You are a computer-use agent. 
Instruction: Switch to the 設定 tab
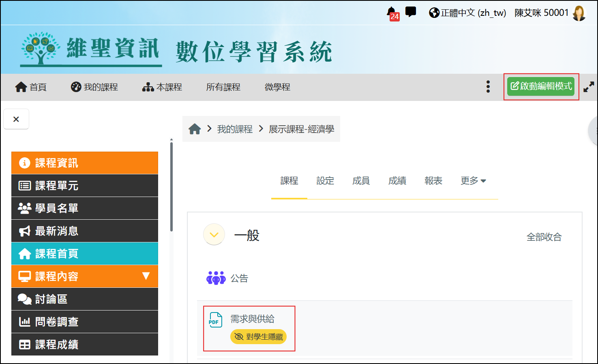point(325,181)
